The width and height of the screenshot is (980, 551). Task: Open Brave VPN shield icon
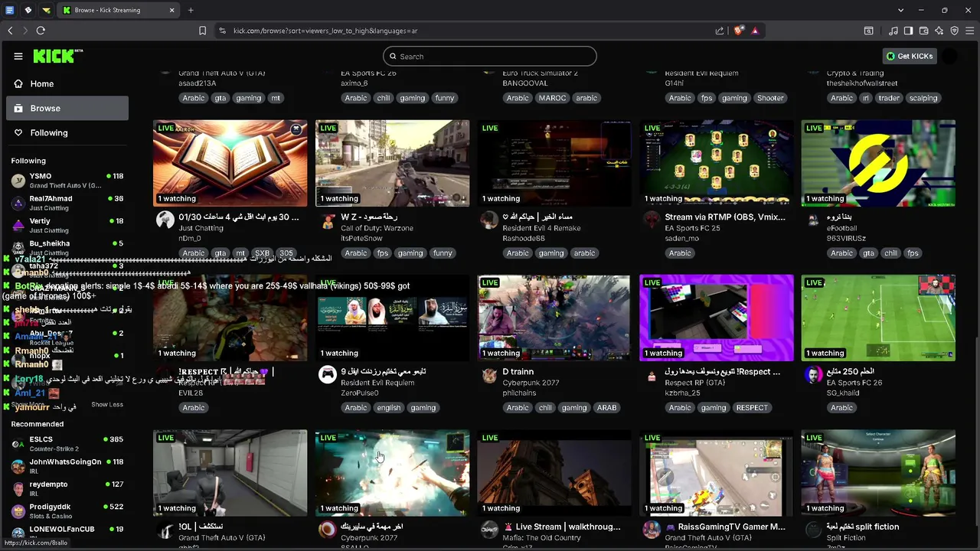(x=954, y=31)
